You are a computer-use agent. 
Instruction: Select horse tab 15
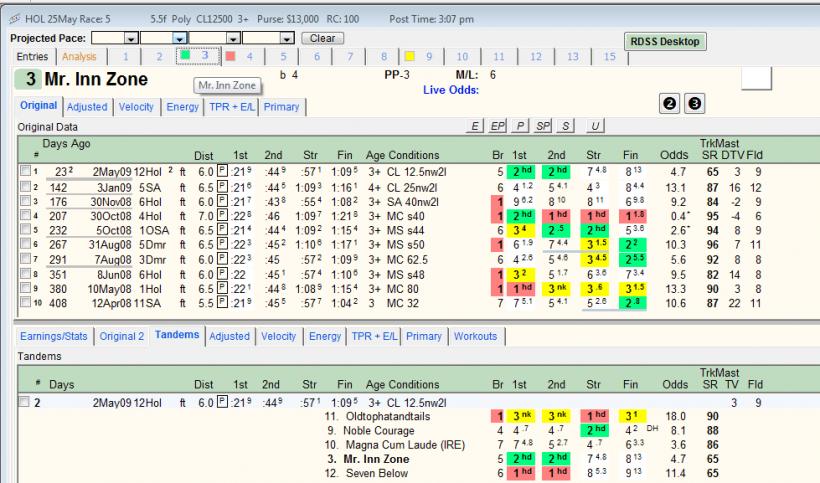click(x=610, y=56)
